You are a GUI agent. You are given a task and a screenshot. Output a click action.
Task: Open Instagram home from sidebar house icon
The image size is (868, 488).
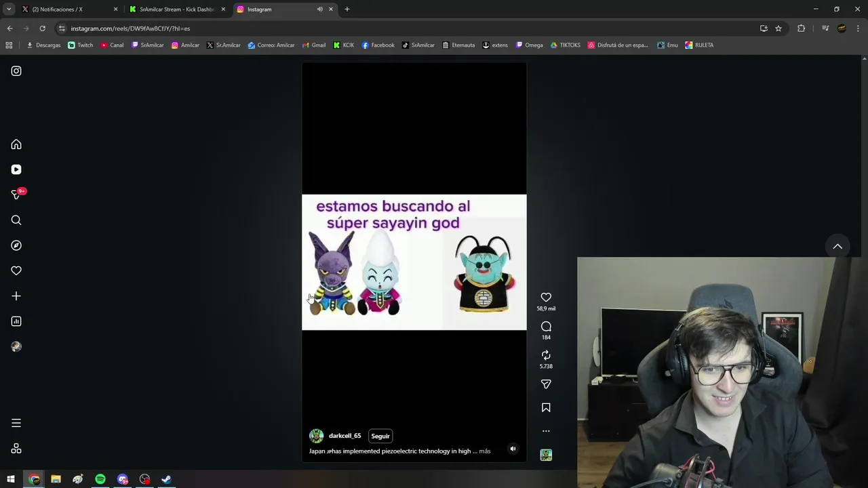coord(16,144)
